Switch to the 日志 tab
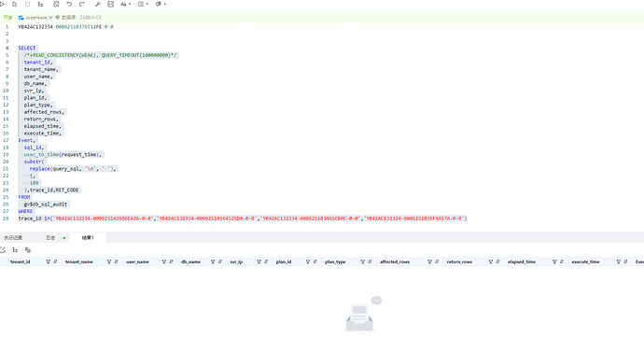The height and width of the screenshot is (353, 644). coord(50,238)
